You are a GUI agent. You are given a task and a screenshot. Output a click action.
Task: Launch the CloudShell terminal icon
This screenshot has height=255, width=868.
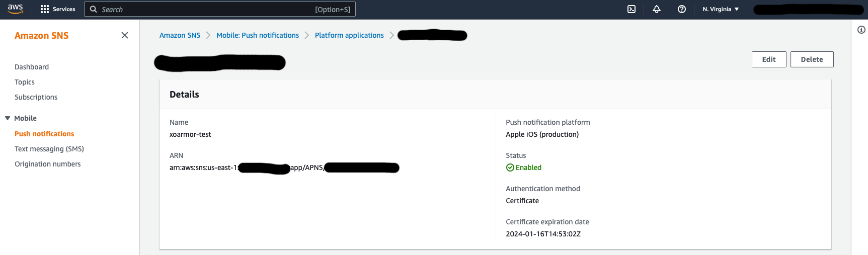[x=632, y=9]
